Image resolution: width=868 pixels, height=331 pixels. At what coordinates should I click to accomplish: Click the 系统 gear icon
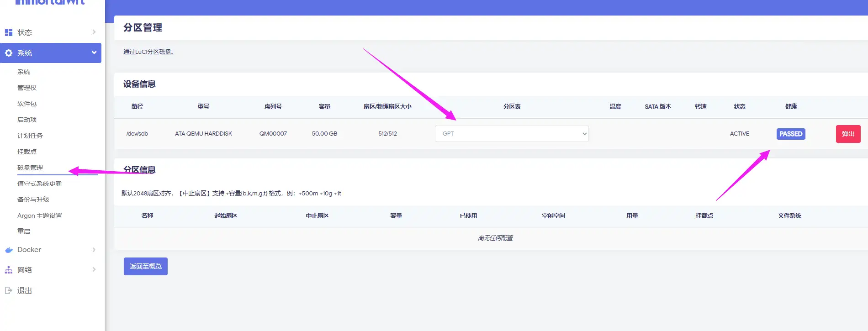click(x=9, y=53)
